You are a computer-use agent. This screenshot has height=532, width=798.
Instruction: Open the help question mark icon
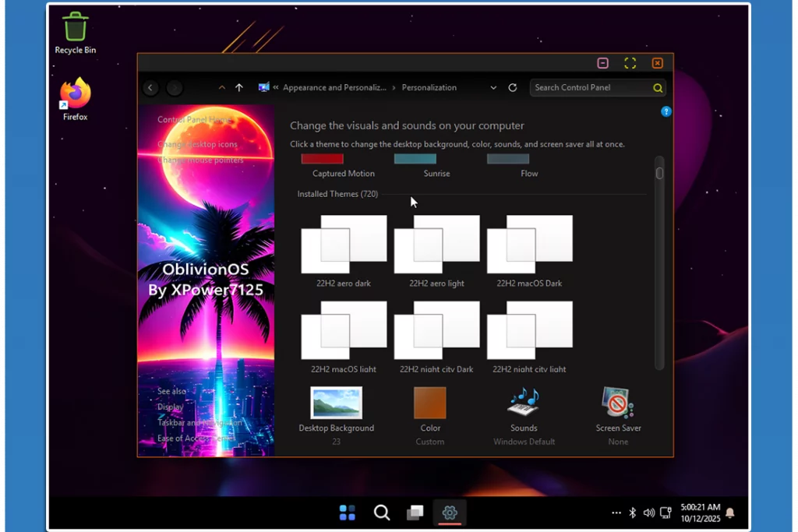[666, 111]
